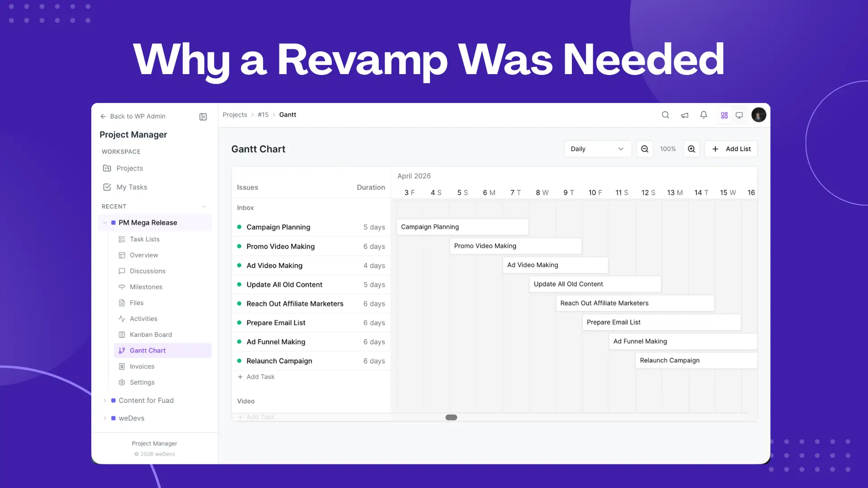Expand the weDevs project chevron
The height and width of the screenshot is (488, 868).
click(x=105, y=418)
